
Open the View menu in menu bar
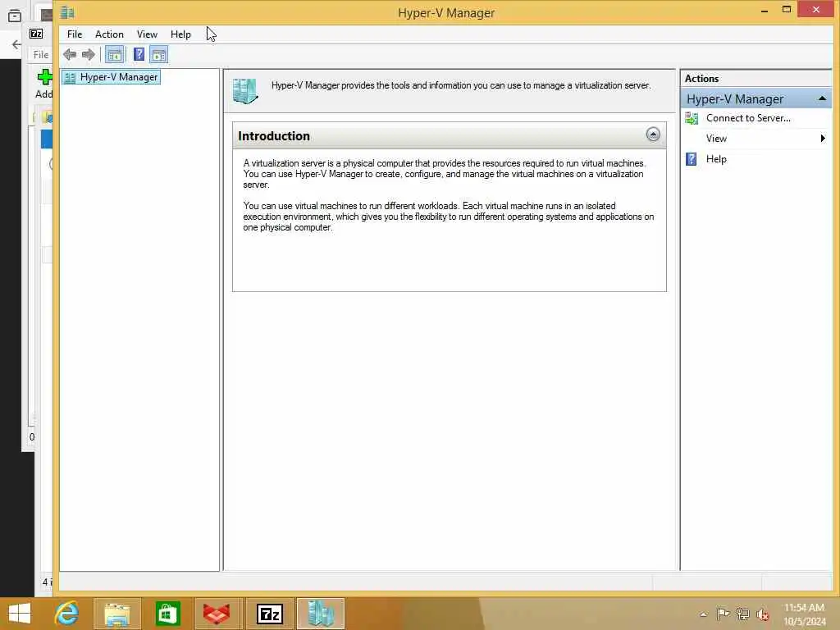[x=147, y=34]
